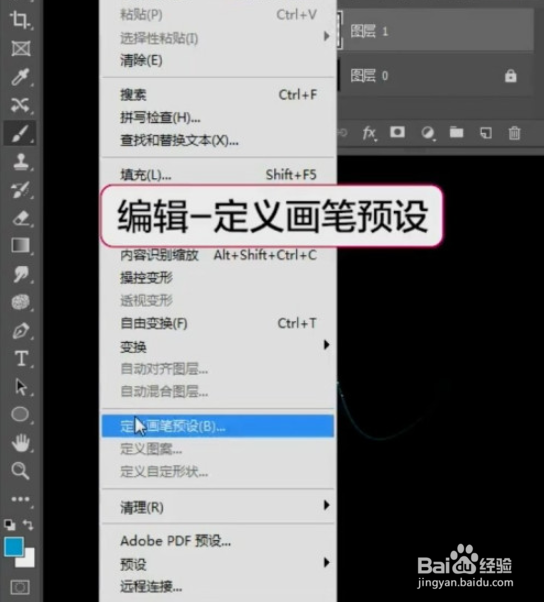The width and height of the screenshot is (544, 602).
Task: Choose Adobe PDF 预设... menu item
Action: [218, 541]
